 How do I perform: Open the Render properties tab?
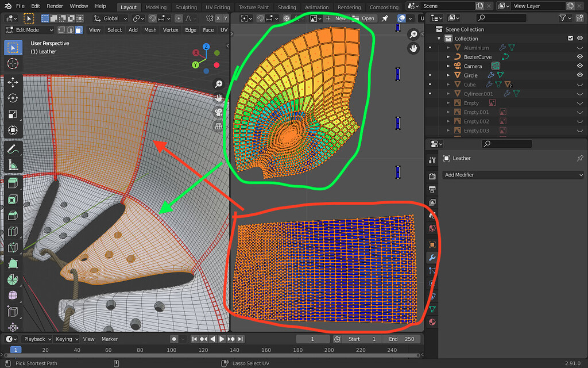click(432, 176)
